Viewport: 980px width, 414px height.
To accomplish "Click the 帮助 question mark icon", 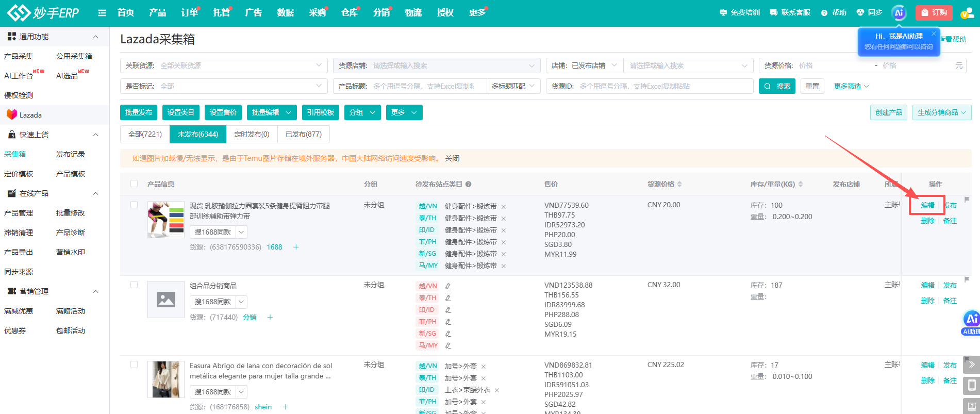I will pyautogui.click(x=824, y=13).
